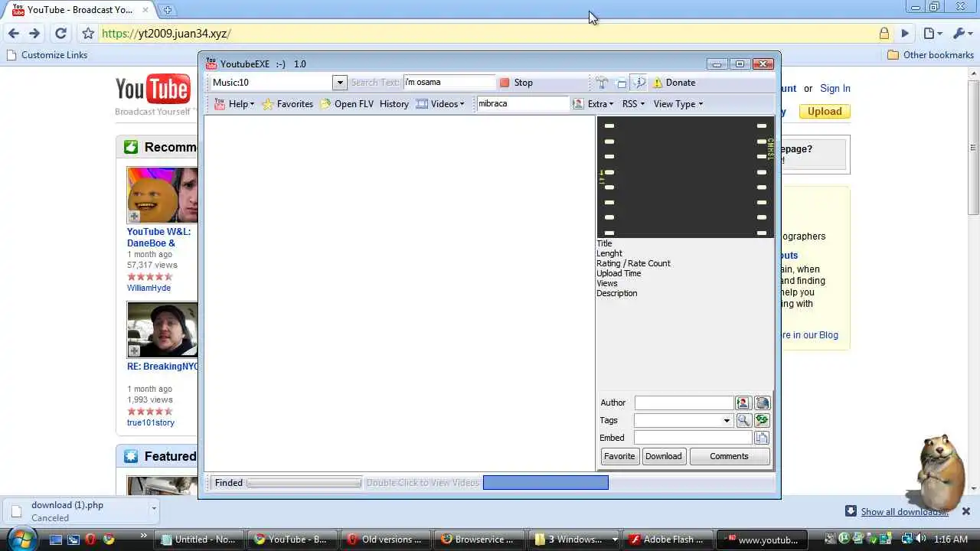
Task: Open Favorites with the star icon
Action: point(288,104)
